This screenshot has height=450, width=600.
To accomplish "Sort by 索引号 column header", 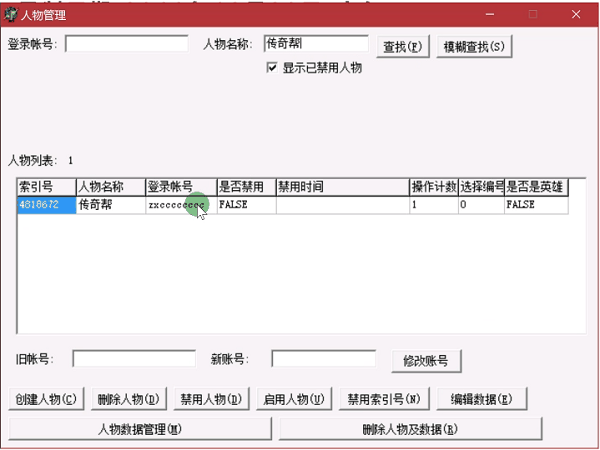I will coord(47,187).
